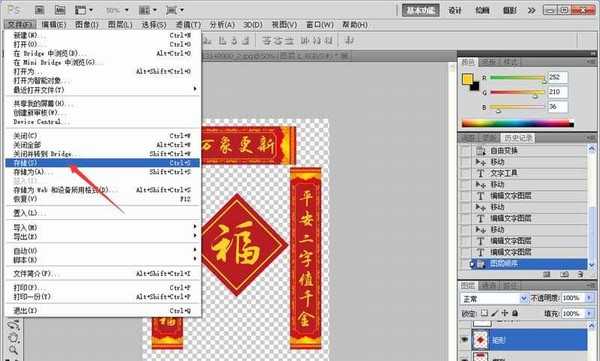Image resolution: width=600 pixels, height=361 pixels.
Task: Open the zoom level dropdown showing 50%
Action: (117, 10)
